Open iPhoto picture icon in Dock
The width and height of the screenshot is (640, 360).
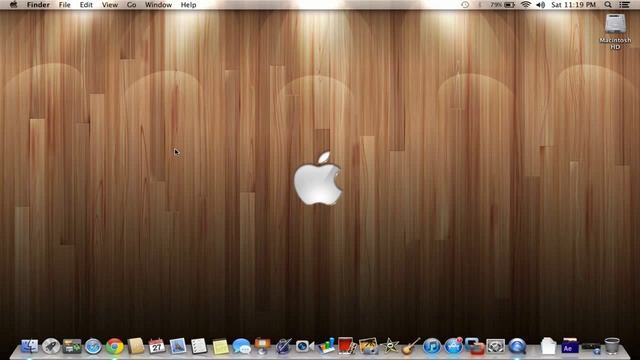click(x=368, y=345)
